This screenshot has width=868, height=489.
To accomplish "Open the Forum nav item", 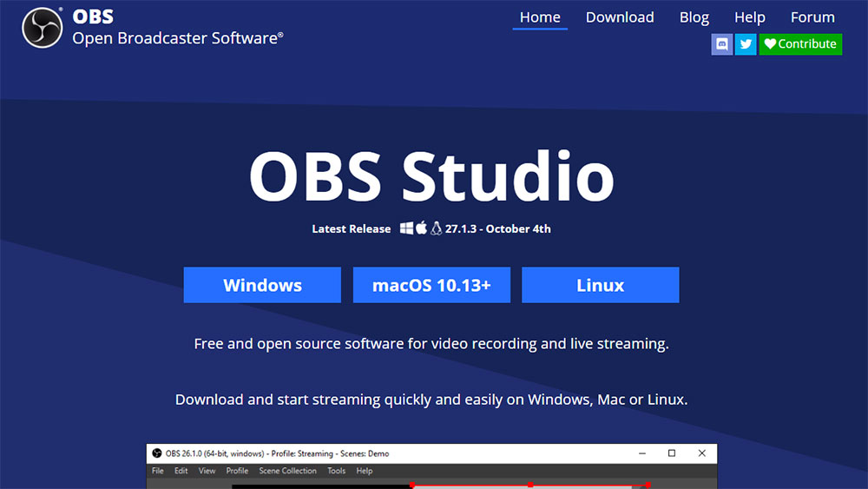I will 812,17.
